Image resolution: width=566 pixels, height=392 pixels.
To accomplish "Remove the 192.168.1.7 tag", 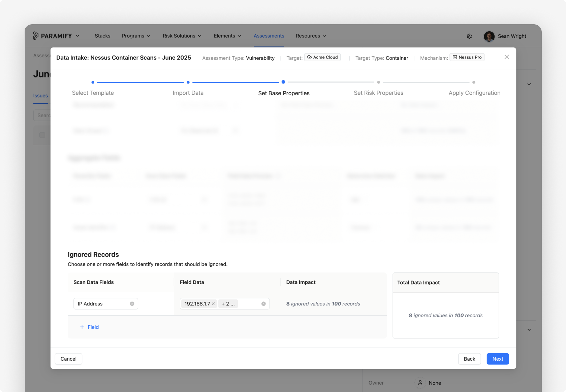I will click(213, 304).
